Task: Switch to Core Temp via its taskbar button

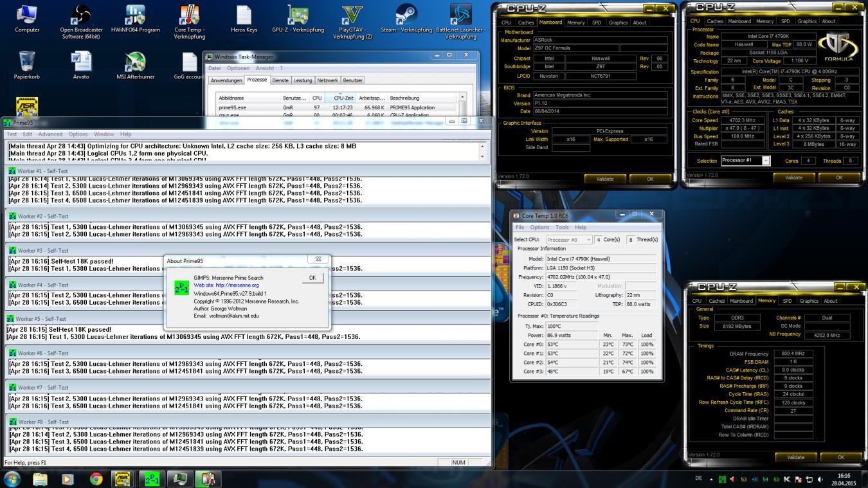Action: click(x=208, y=478)
